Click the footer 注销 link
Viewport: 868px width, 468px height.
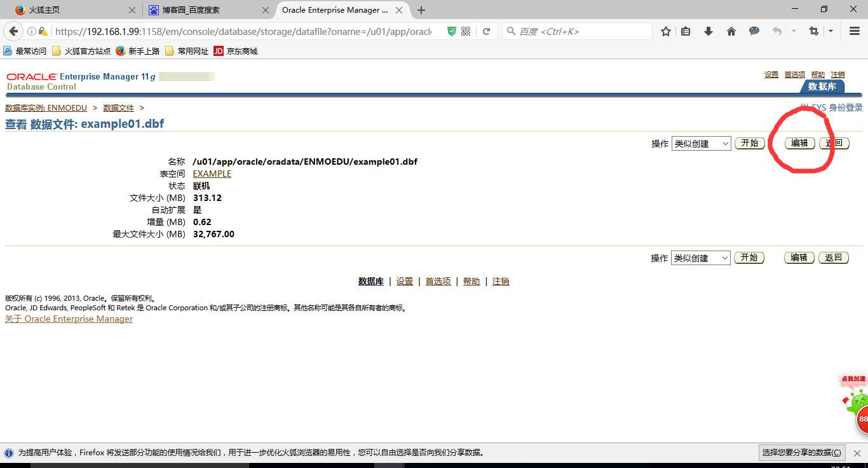click(x=501, y=281)
